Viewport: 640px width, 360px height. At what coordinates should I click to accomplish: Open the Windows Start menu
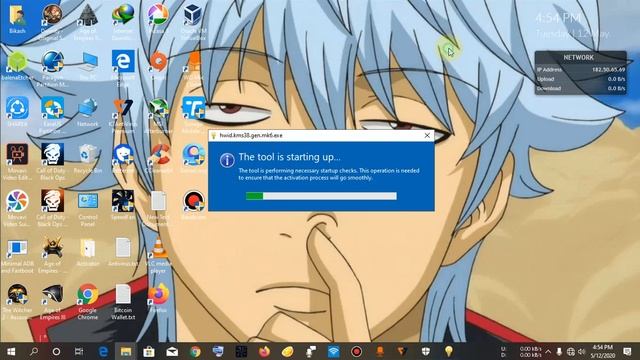[x=11, y=351]
